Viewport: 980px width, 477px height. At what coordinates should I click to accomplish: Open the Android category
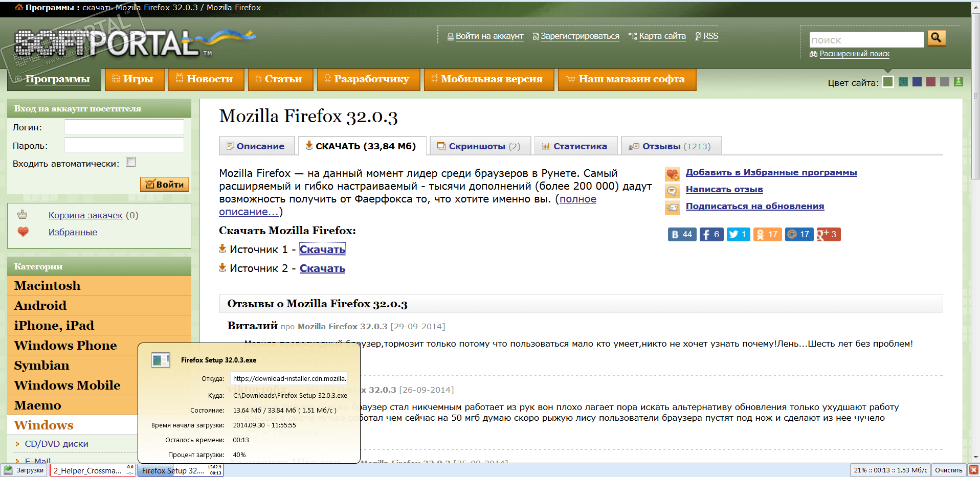(x=99, y=305)
